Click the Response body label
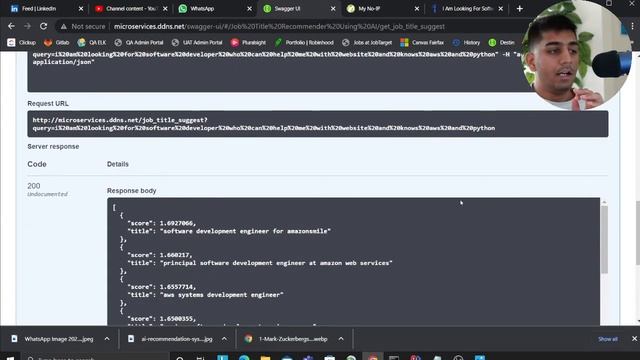This screenshot has width=640, height=360. (x=131, y=191)
